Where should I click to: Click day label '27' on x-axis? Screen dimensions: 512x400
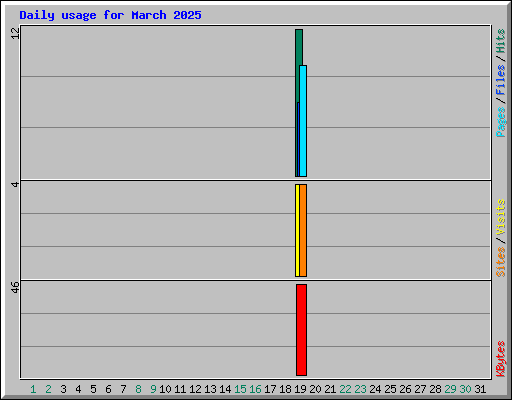coord(420,389)
